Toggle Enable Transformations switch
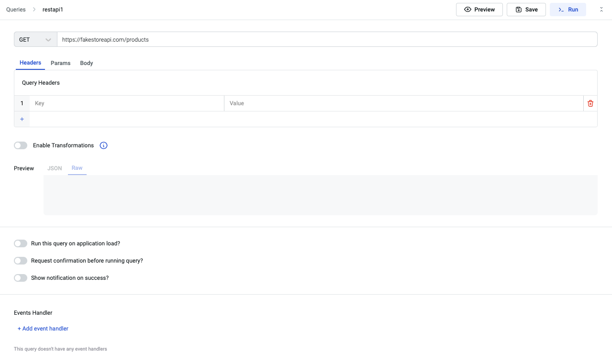Screen dimensions: 612x364 click(21, 145)
